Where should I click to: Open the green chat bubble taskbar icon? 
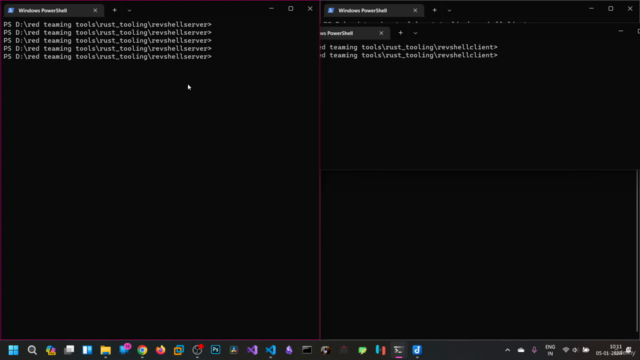point(362,350)
